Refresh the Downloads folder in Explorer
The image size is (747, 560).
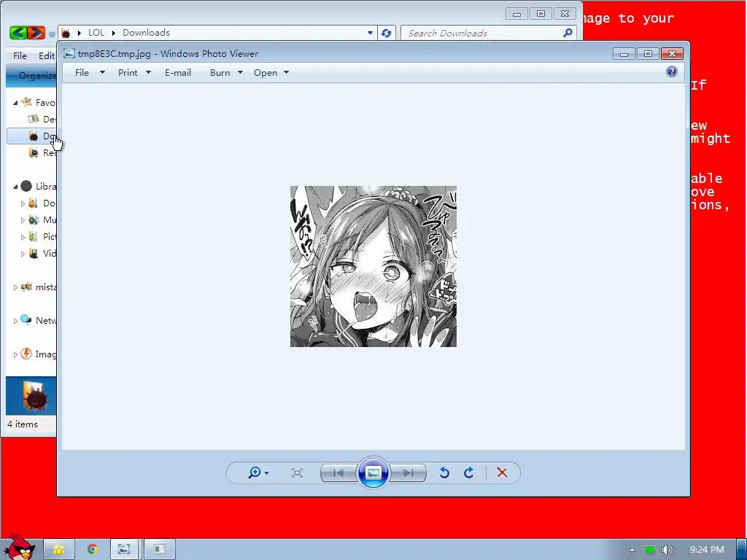(386, 33)
